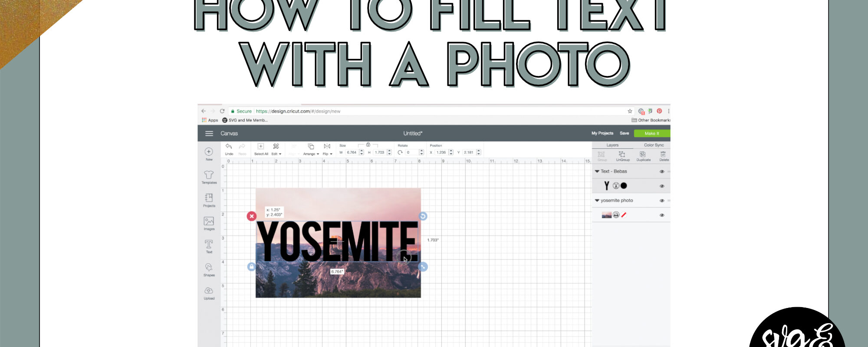
Task: Click the rotate icon in toolbar
Action: [x=400, y=152]
